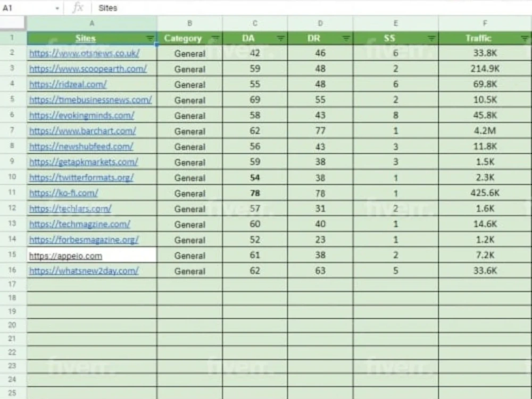This screenshot has height=399, width=532.
Task: Select row 2 header
Action: click(13, 53)
